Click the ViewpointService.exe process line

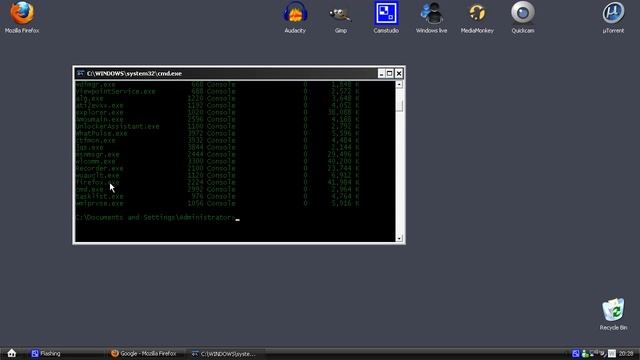pos(217,91)
